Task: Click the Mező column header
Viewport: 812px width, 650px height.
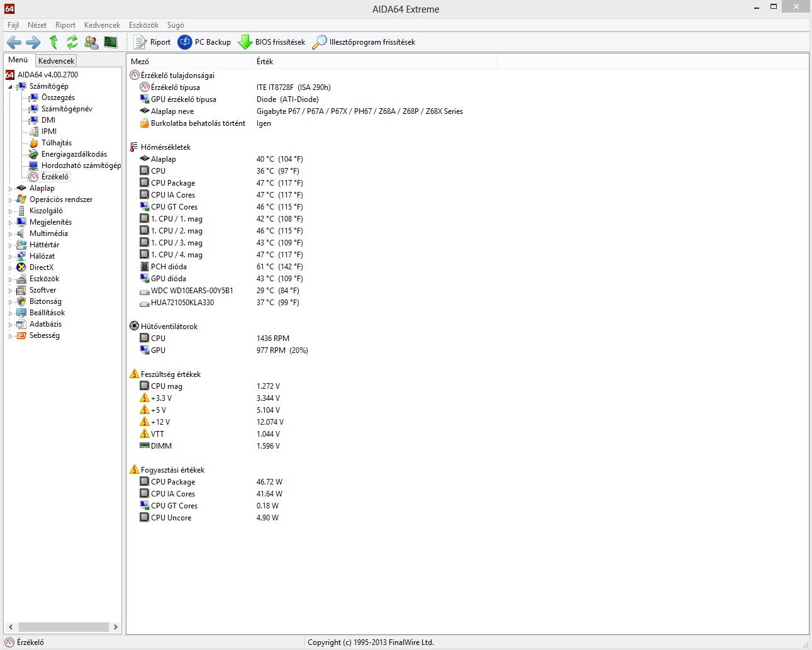Action: 189,62
